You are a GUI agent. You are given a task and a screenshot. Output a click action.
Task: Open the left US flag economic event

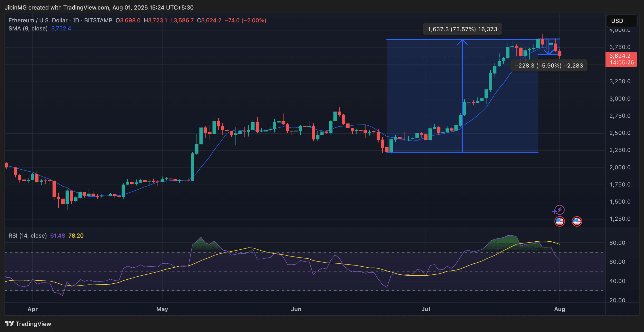pyautogui.click(x=559, y=221)
